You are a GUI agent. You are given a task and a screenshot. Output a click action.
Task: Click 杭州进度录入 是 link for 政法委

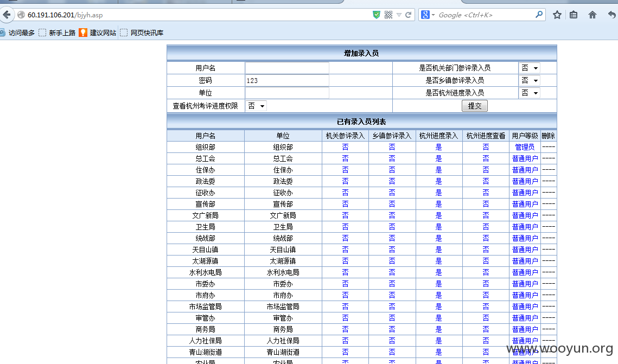click(438, 181)
